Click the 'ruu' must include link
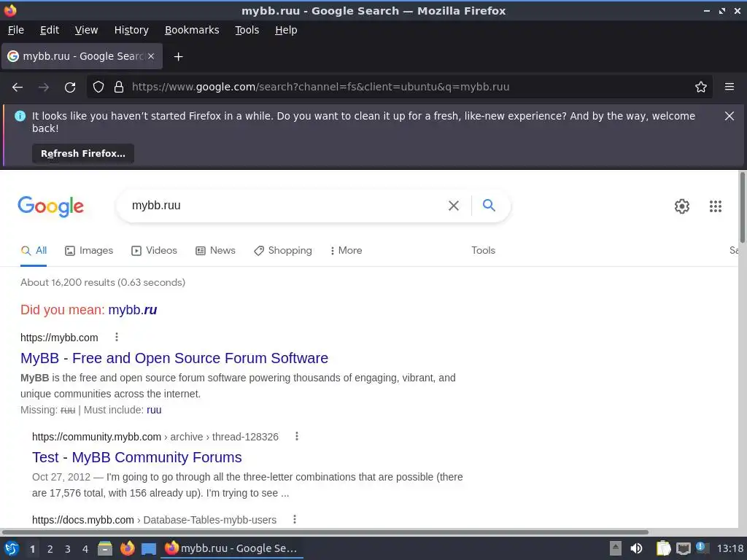The image size is (747, 560). click(154, 410)
